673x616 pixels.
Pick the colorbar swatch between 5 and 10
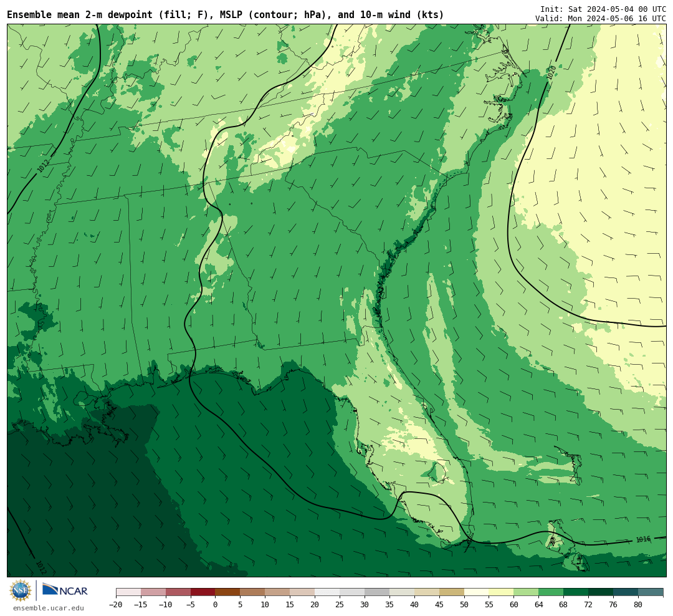[x=252, y=592]
